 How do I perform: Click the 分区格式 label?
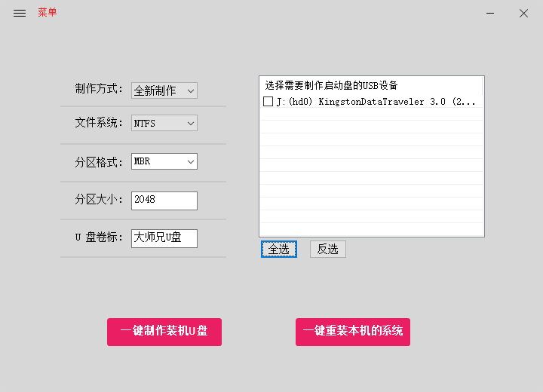pos(98,161)
